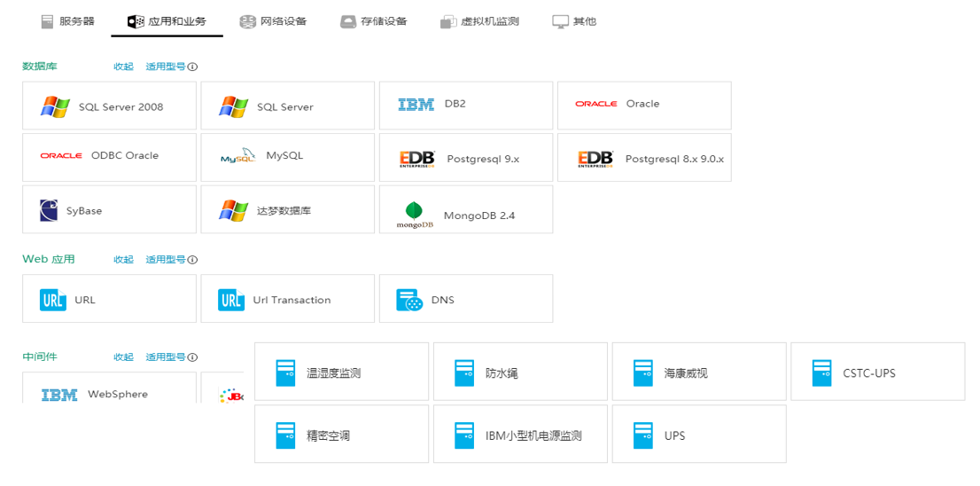Click the CSTC-UPS label
Image resolution: width=980 pixels, height=486 pixels.
click(869, 373)
